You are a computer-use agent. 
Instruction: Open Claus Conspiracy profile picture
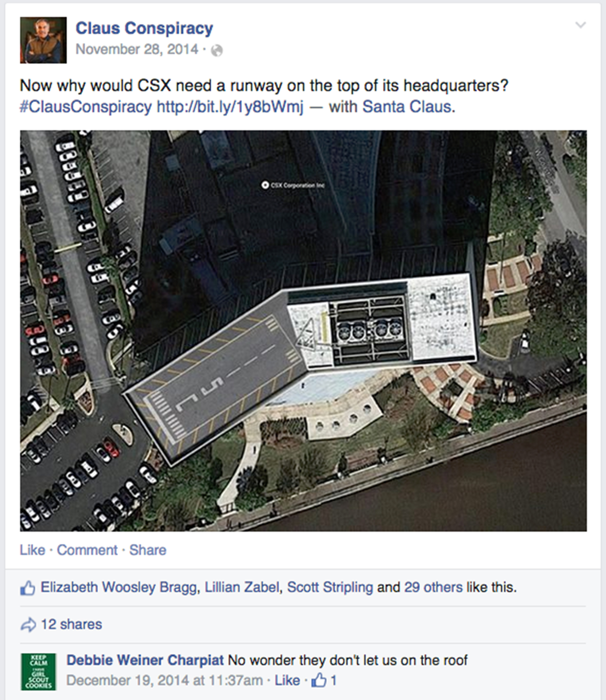click(43, 40)
